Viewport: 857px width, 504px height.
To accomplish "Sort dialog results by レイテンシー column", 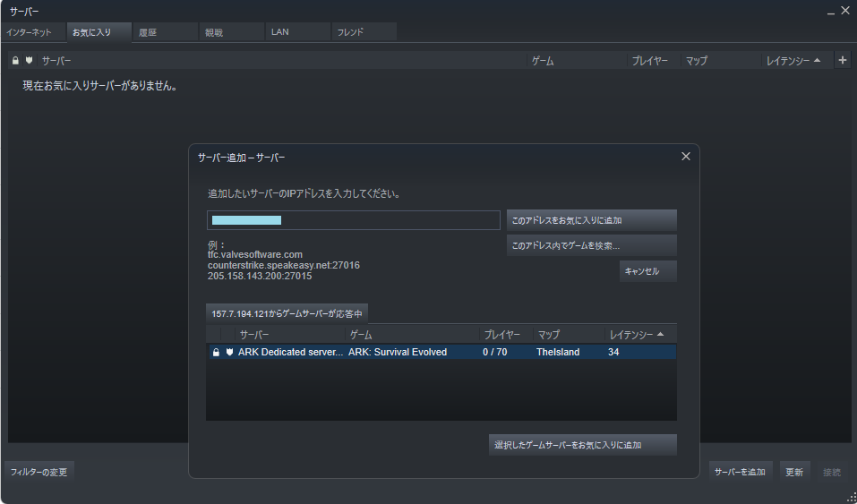I will click(x=636, y=335).
